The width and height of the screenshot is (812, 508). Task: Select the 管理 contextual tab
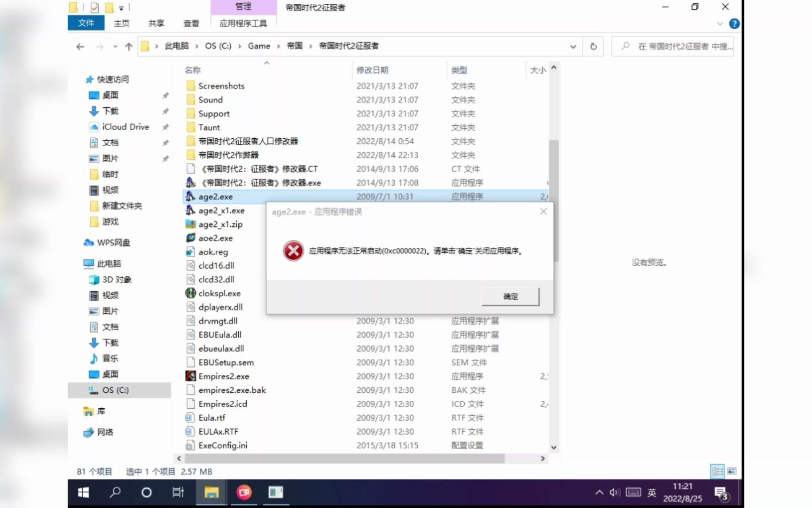point(243,7)
